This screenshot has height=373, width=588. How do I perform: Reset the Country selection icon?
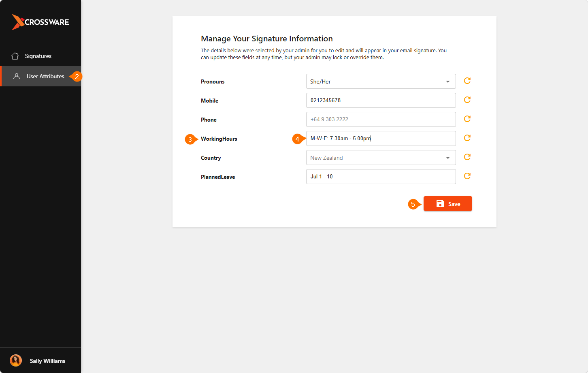467,157
